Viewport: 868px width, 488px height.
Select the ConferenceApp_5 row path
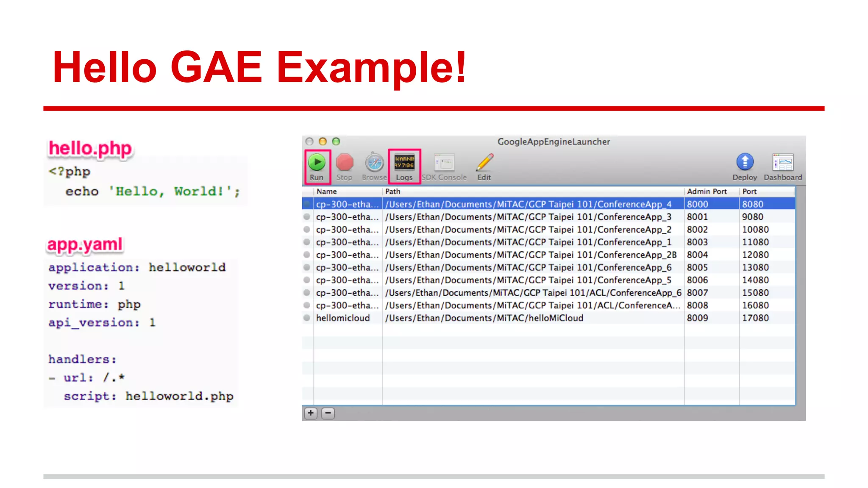pyautogui.click(x=529, y=280)
